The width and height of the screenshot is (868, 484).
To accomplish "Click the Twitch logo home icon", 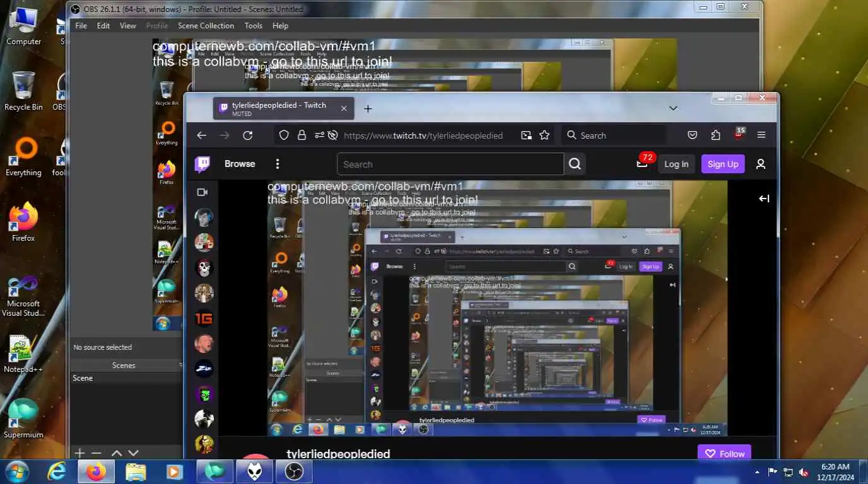I will tap(202, 164).
